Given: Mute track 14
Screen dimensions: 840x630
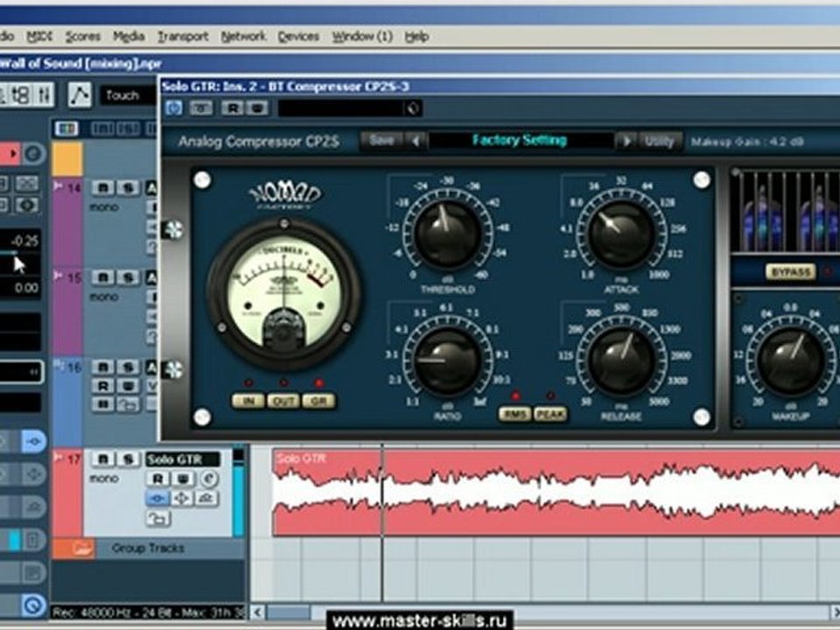Looking at the screenshot, I should [x=103, y=187].
